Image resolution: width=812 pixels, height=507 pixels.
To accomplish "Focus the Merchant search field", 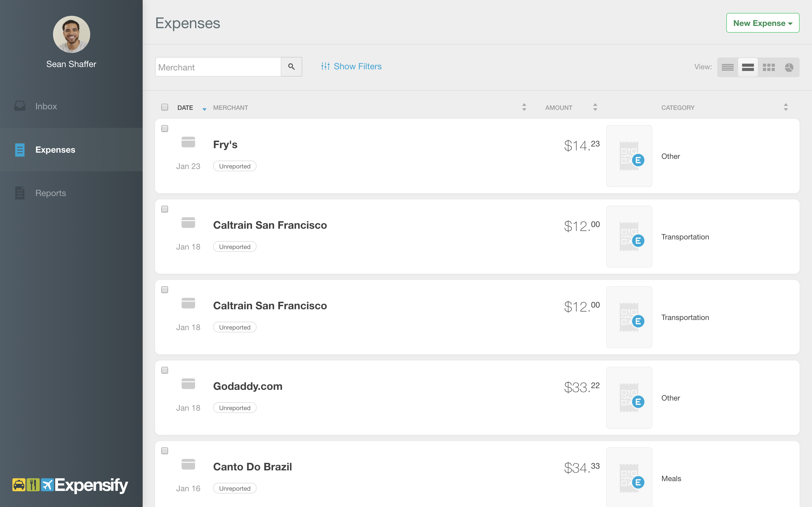I will (218, 67).
